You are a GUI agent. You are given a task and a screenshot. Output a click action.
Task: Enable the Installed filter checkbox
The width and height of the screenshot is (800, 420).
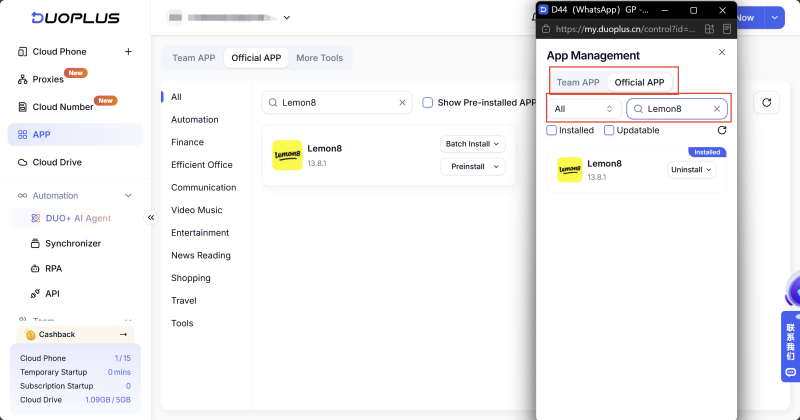coord(552,130)
